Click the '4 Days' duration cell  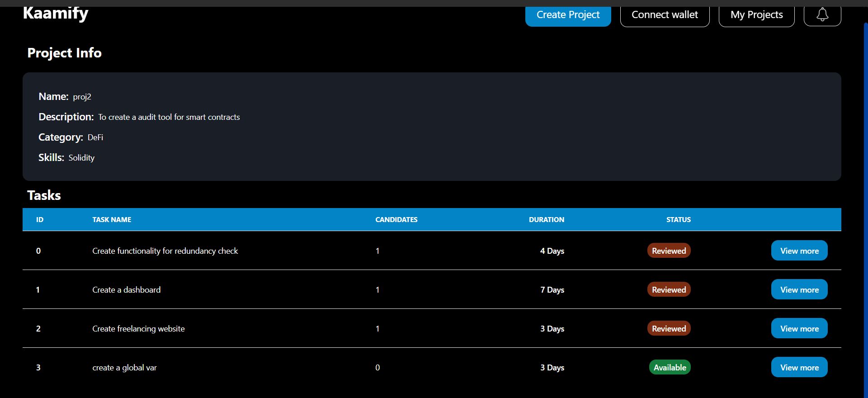(552, 251)
